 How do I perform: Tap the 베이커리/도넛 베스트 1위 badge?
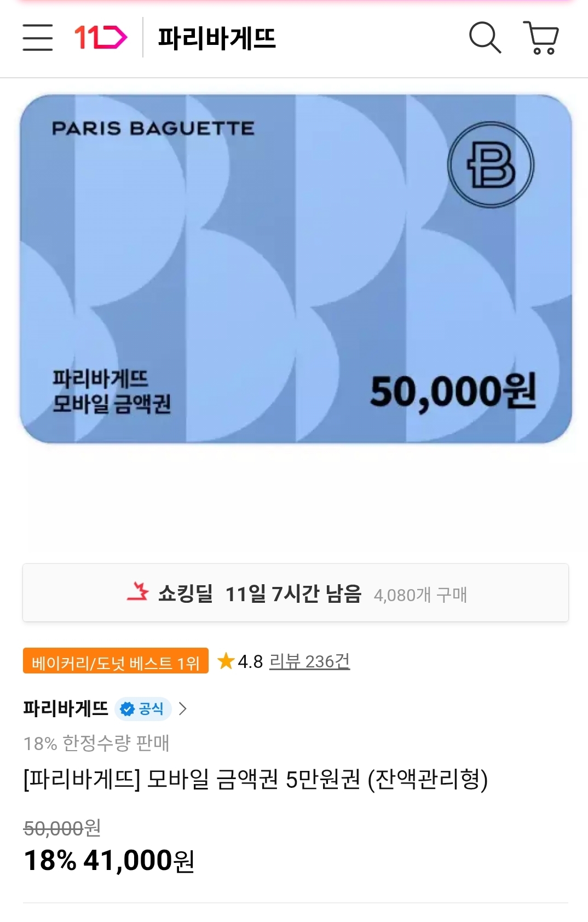[116, 661]
